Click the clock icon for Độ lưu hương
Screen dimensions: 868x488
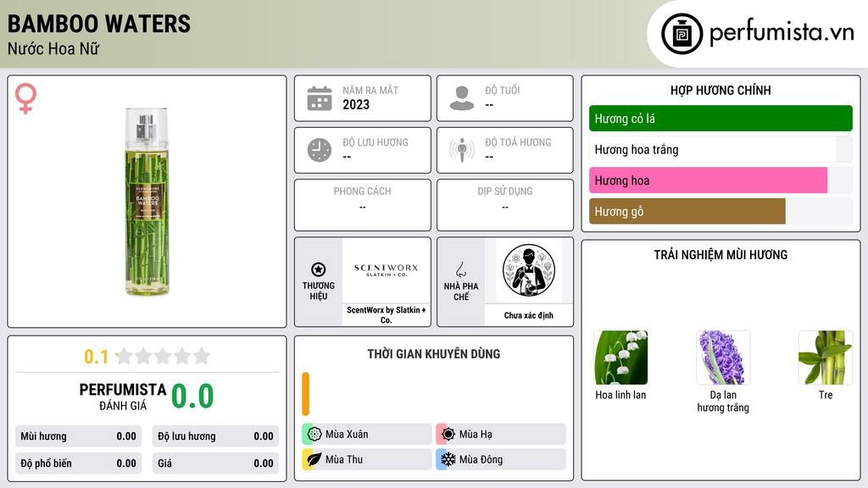tap(320, 150)
